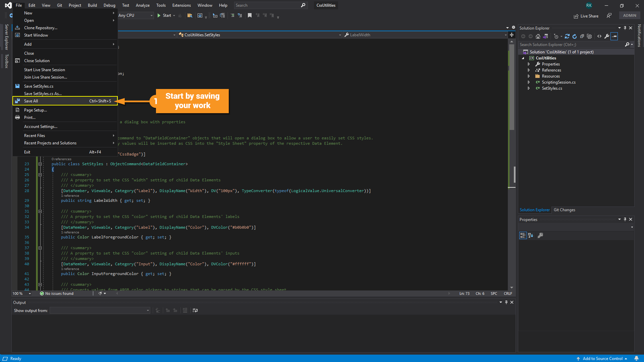Screen dimensions: 644x362
Task: Click the Refresh icon in Solution Explorer
Action: [x=575, y=36]
